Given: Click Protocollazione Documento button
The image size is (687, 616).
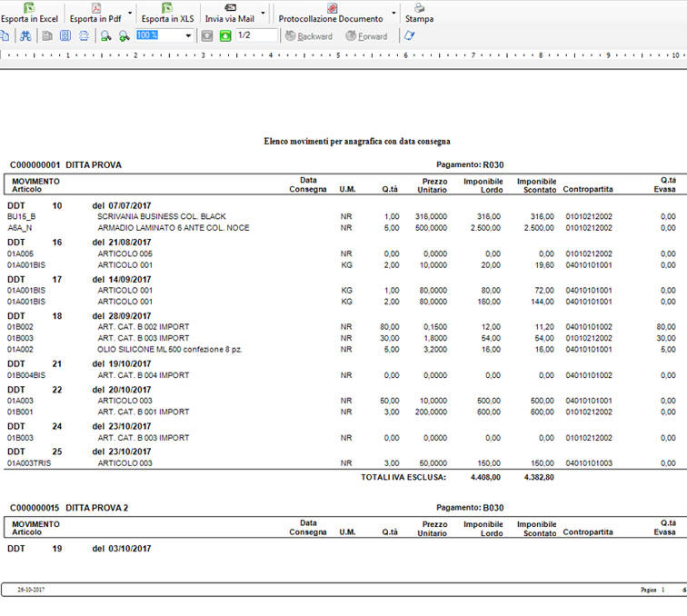Looking at the screenshot, I should pyautogui.click(x=331, y=13).
